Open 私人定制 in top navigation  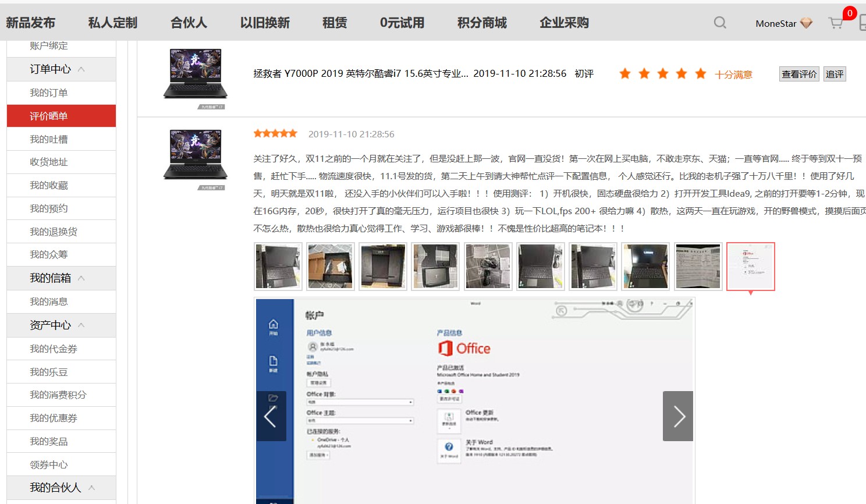pyautogui.click(x=113, y=23)
